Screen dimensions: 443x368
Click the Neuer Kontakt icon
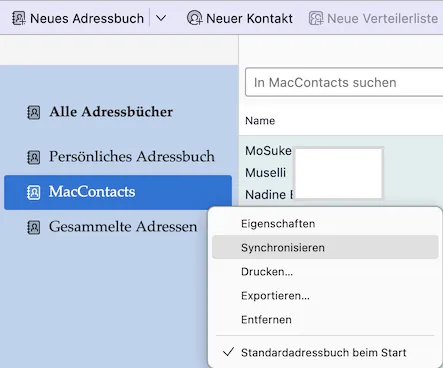[x=195, y=18]
